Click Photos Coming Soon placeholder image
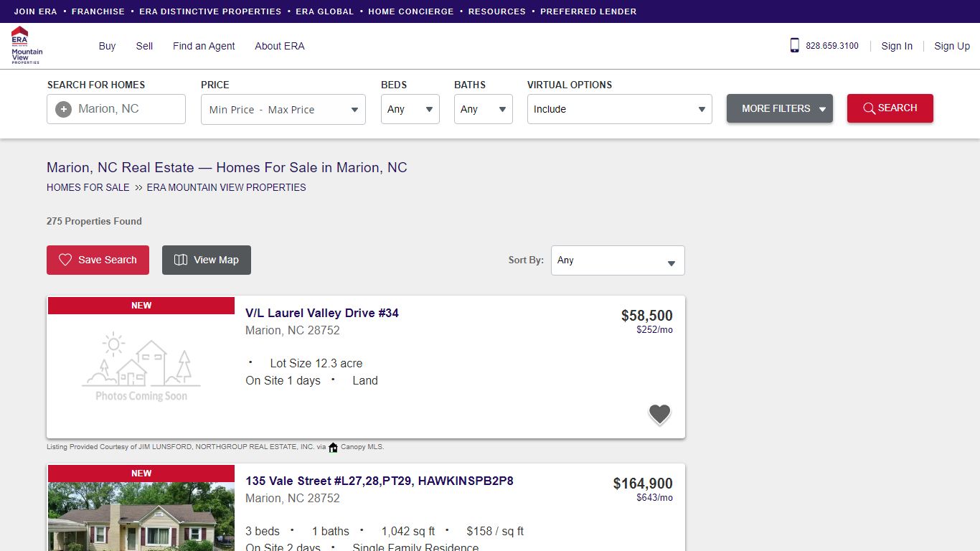The width and height of the screenshot is (980, 551). point(141,367)
